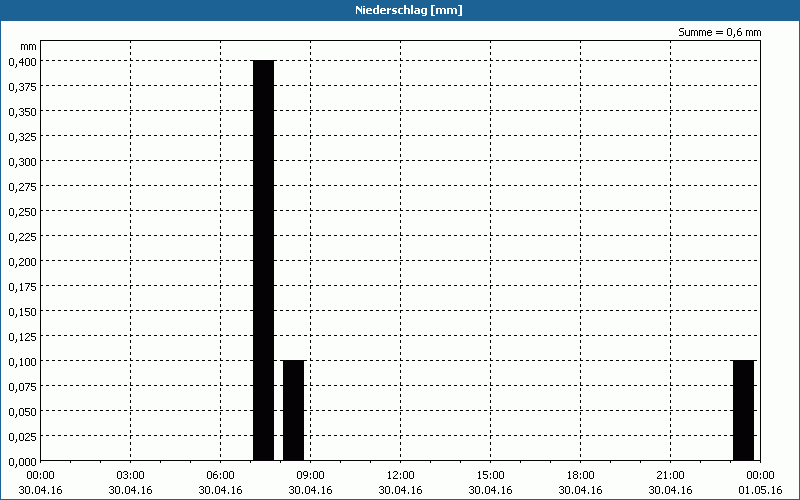The width and height of the screenshot is (800, 500).
Task: Click the 'mm' unit label above y-axis
Action: click(29, 46)
